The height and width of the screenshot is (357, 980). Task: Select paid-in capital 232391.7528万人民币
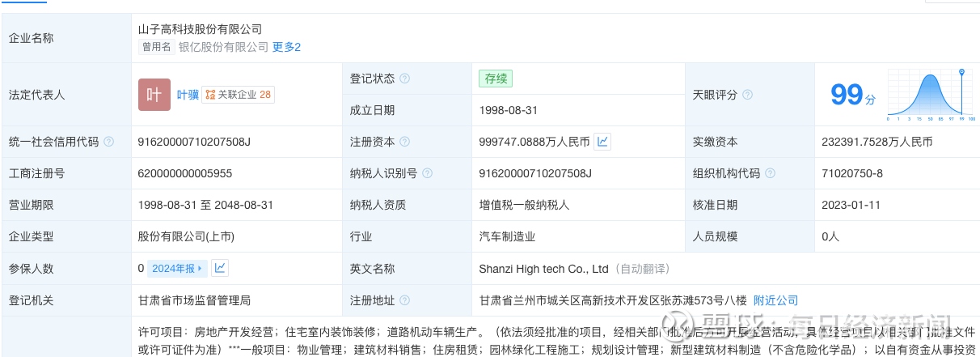point(877,142)
